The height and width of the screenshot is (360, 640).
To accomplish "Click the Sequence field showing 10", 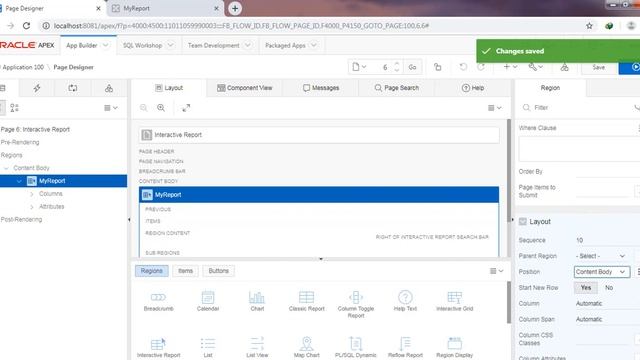I will pyautogui.click(x=607, y=240).
